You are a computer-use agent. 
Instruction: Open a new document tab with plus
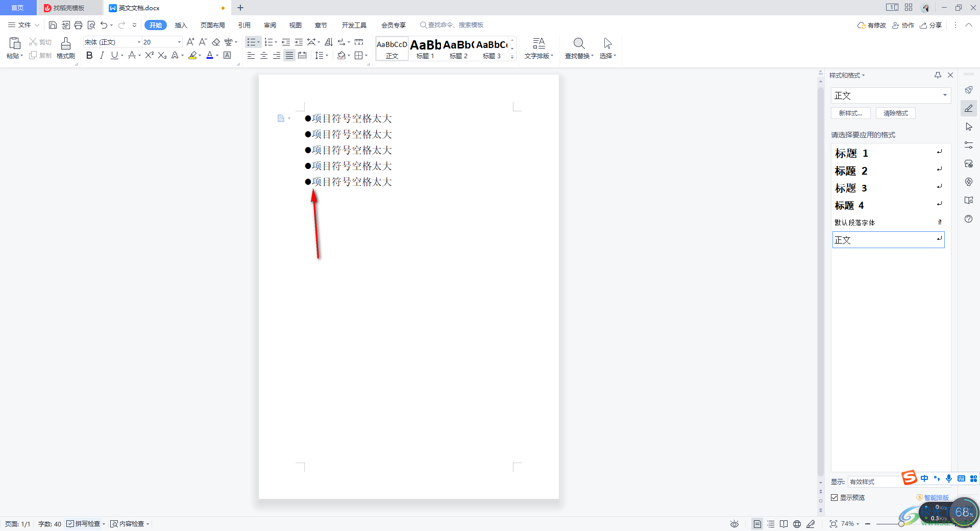point(240,8)
